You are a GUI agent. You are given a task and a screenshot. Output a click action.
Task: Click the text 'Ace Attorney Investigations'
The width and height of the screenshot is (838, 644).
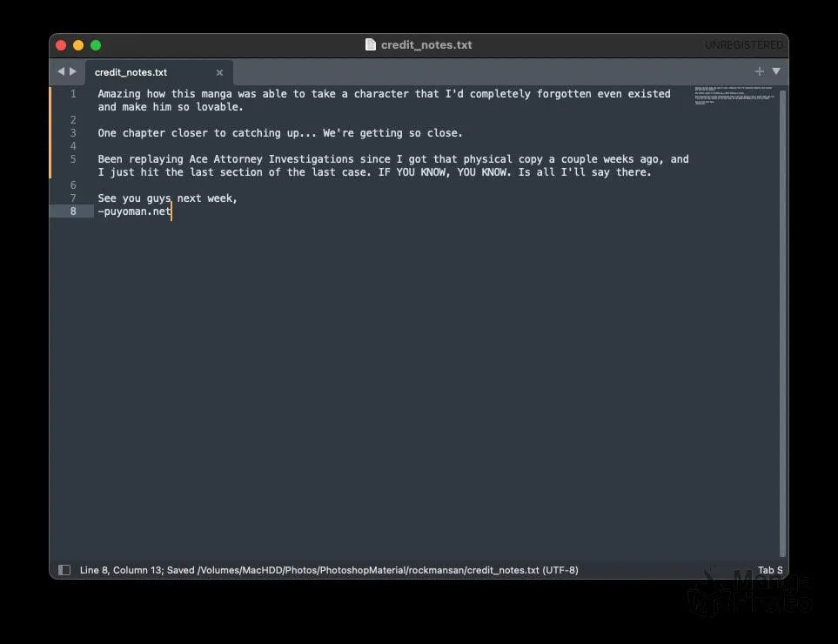[x=271, y=159]
